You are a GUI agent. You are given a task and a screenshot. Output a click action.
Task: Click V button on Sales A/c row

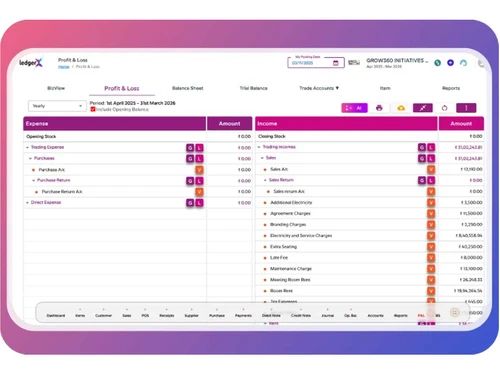point(431,169)
